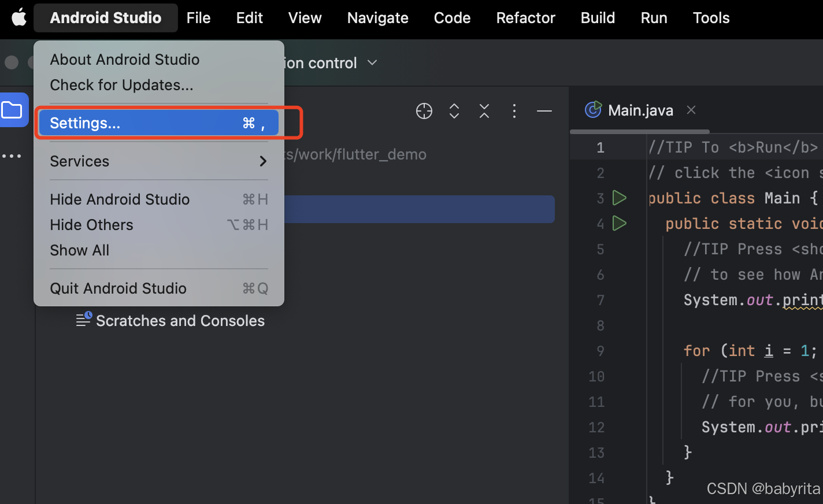Click the '//TIP To <b>Run</b>' comment line
Image resolution: width=823 pixels, height=504 pixels.
click(x=733, y=147)
